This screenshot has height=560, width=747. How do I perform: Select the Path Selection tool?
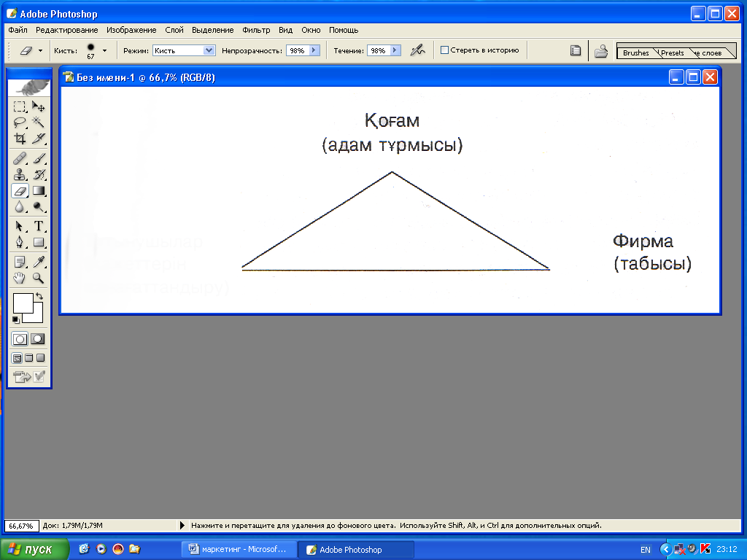pos(20,226)
